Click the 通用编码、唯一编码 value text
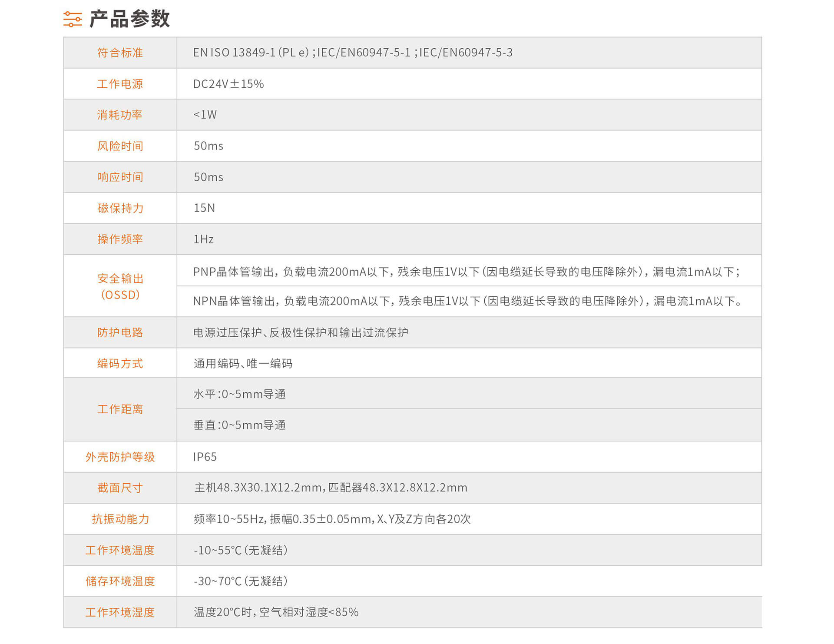Image resolution: width=834 pixels, height=644 pixels. [x=243, y=363]
